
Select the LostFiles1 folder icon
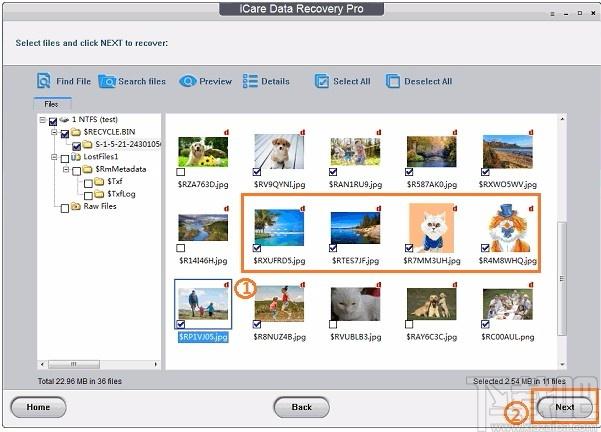(x=76, y=157)
